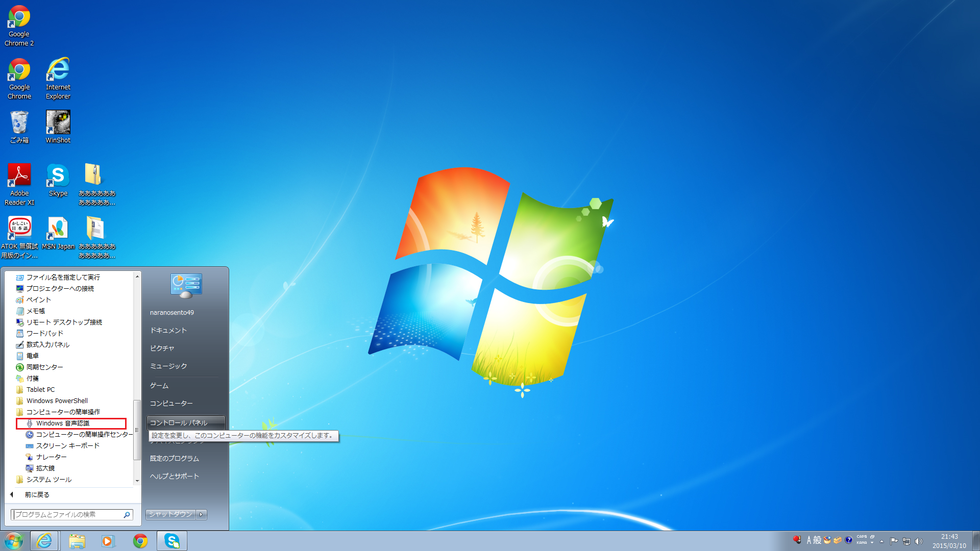The image size is (980, 551).
Task: Open リモート デスクトップ接続
Action: click(59, 322)
